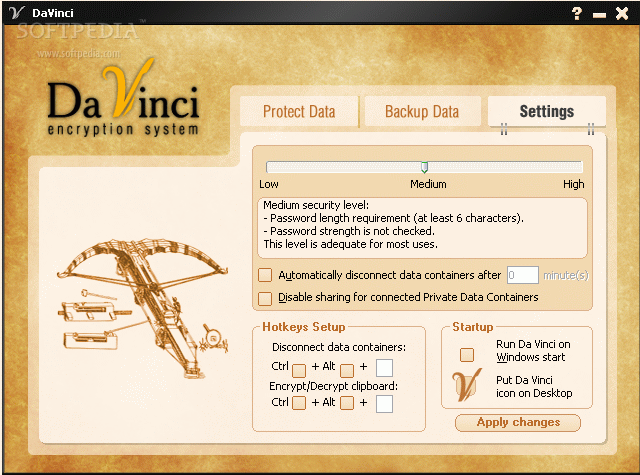Viewport: 640px width, 475px height.
Task: Click the auto-disconnect minutes input field
Action: coord(523,275)
